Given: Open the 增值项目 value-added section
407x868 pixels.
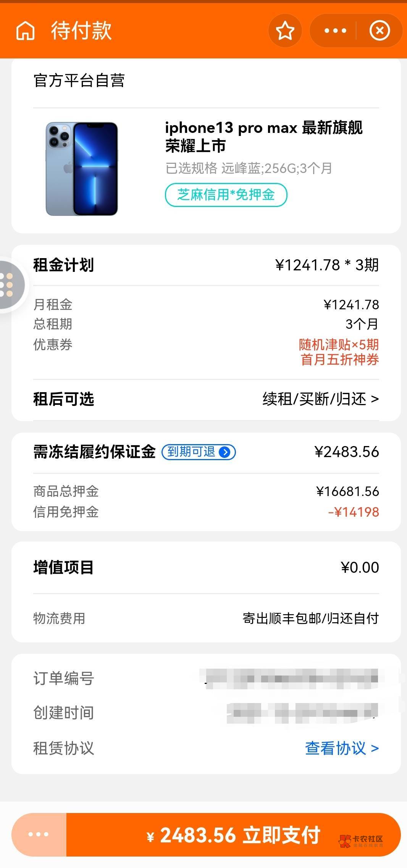Looking at the screenshot, I should coord(206,567).
